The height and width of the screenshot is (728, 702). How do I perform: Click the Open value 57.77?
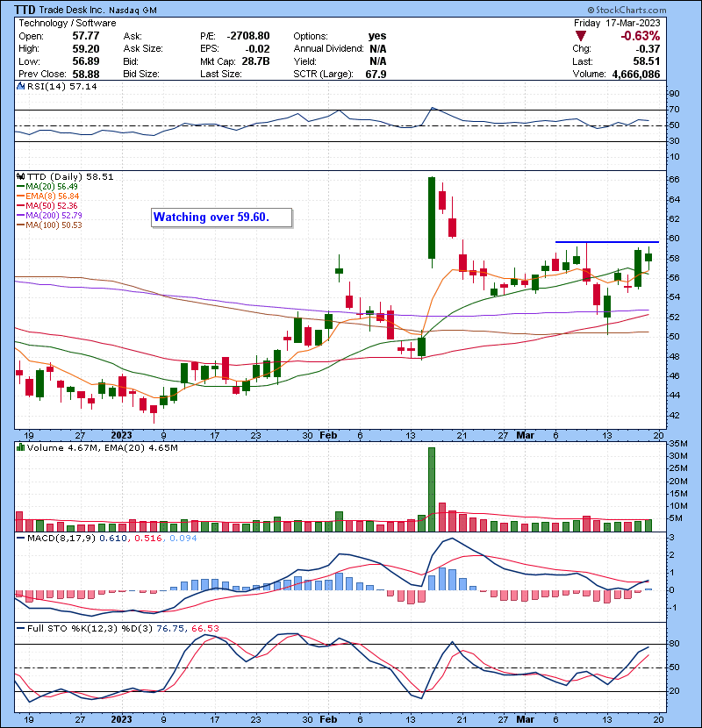pyautogui.click(x=85, y=36)
